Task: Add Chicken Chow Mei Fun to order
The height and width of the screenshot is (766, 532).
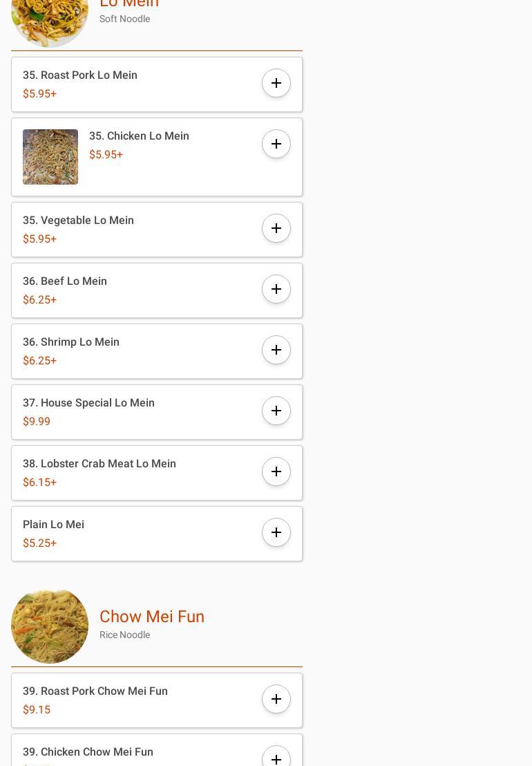Action: coord(276,758)
